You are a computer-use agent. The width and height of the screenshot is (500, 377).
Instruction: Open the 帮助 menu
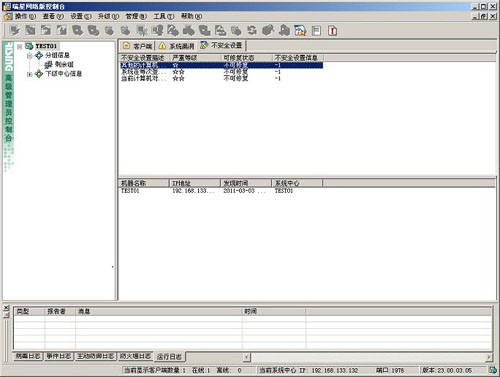click(x=191, y=16)
